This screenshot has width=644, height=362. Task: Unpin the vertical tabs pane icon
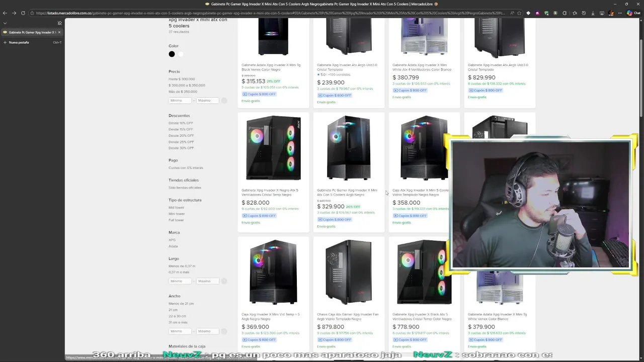(59, 23)
